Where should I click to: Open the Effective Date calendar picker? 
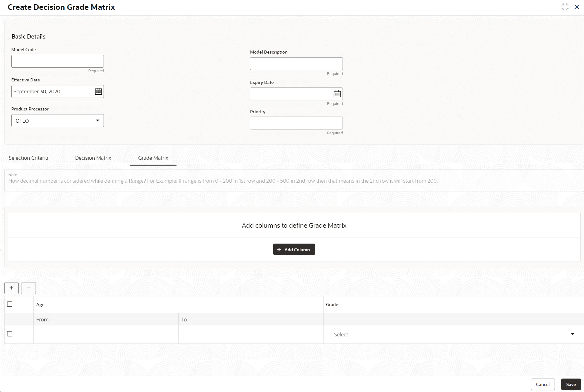tap(98, 91)
